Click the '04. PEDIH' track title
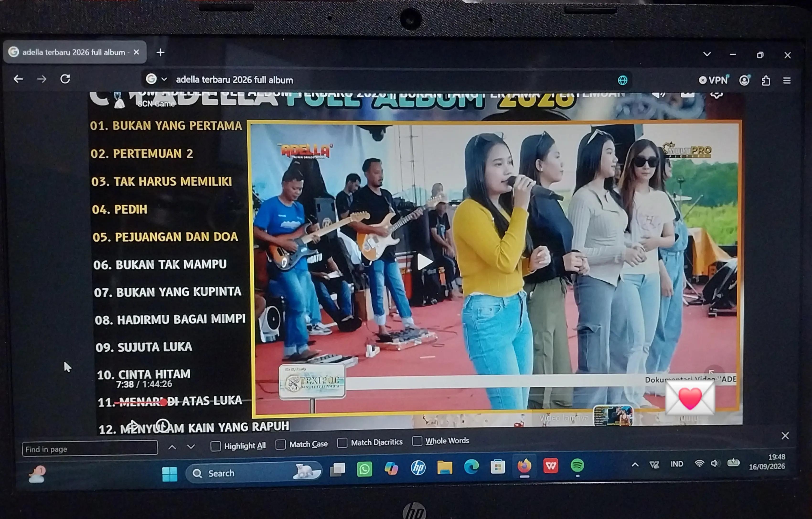This screenshot has height=519, width=812. tap(119, 210)
